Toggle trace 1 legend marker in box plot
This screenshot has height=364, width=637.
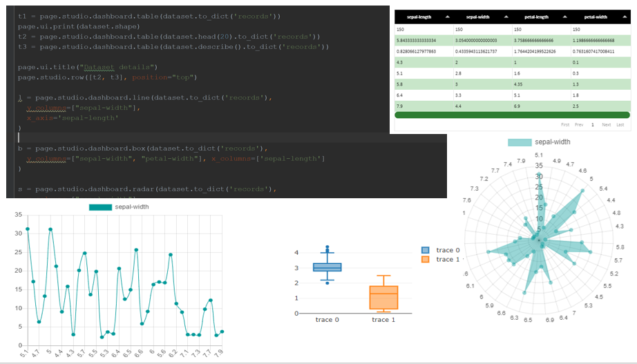426,259
